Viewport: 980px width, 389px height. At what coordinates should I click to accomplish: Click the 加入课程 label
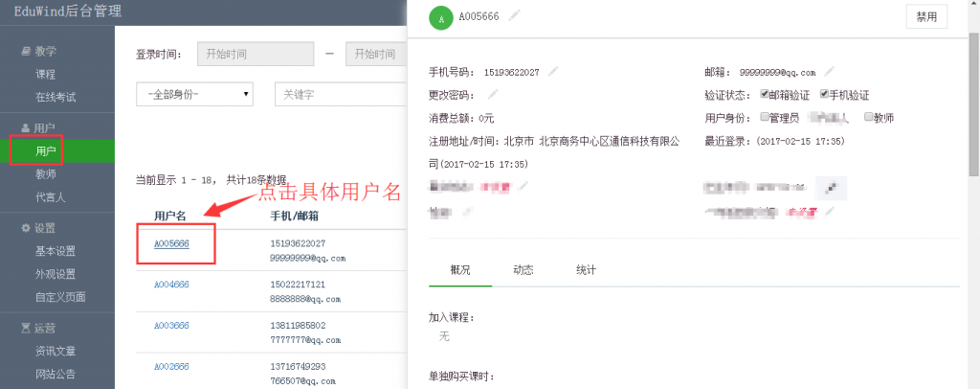coord(452,318)
